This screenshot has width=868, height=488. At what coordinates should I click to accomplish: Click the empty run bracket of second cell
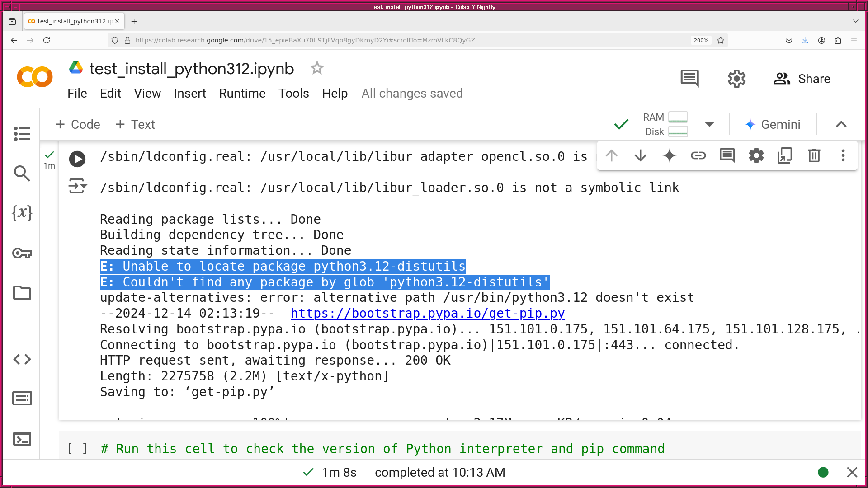point(77,449)
